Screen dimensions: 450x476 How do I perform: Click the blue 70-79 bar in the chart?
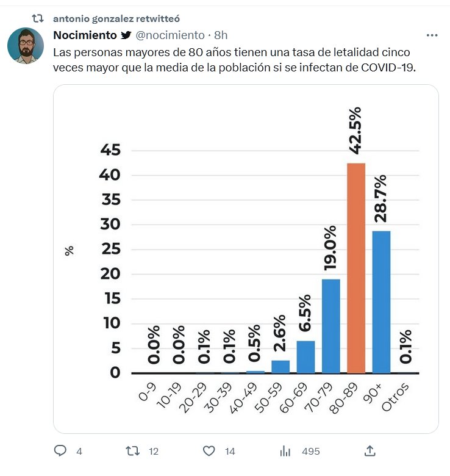pyautogui.click(x=330, y=326)
